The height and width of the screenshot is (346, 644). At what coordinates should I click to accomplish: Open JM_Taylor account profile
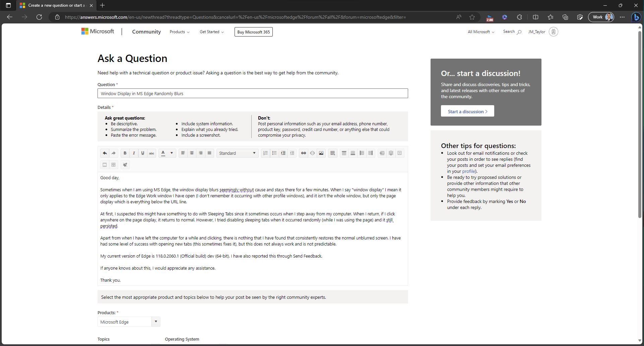click(x=543, y=32)
